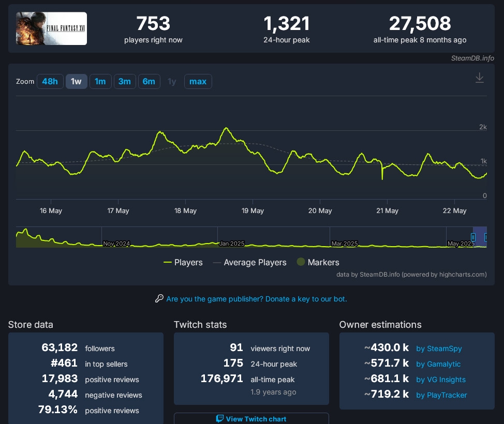Click the 22 May axis label

pos(454,211)
